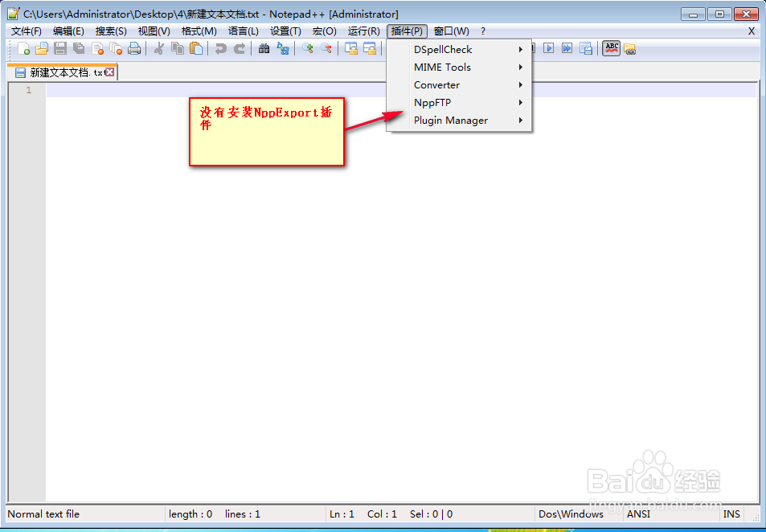Screen dimensions: 766x532
Task: Click the NppFTP folder window icon
Action: point(629,49)
